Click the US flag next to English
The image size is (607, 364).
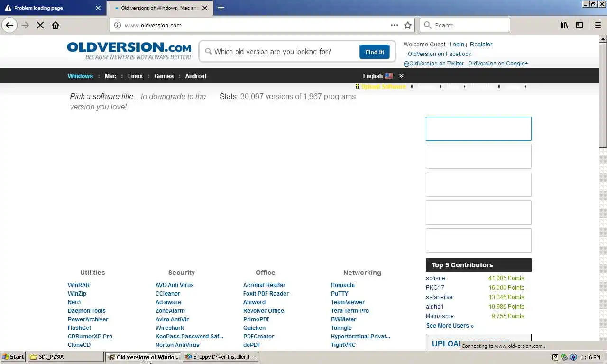(x=389, y=76)
